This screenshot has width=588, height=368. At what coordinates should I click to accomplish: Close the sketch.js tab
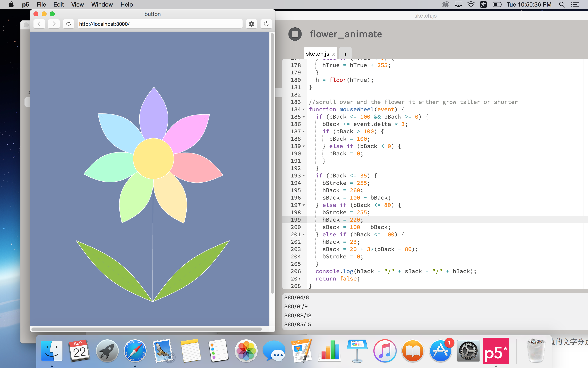click(334, 54)
